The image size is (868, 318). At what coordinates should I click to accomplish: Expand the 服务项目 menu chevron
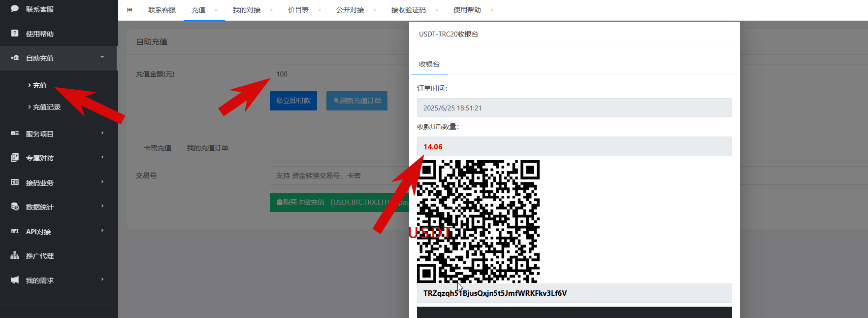pyautogui.click(x=102, y=133)
